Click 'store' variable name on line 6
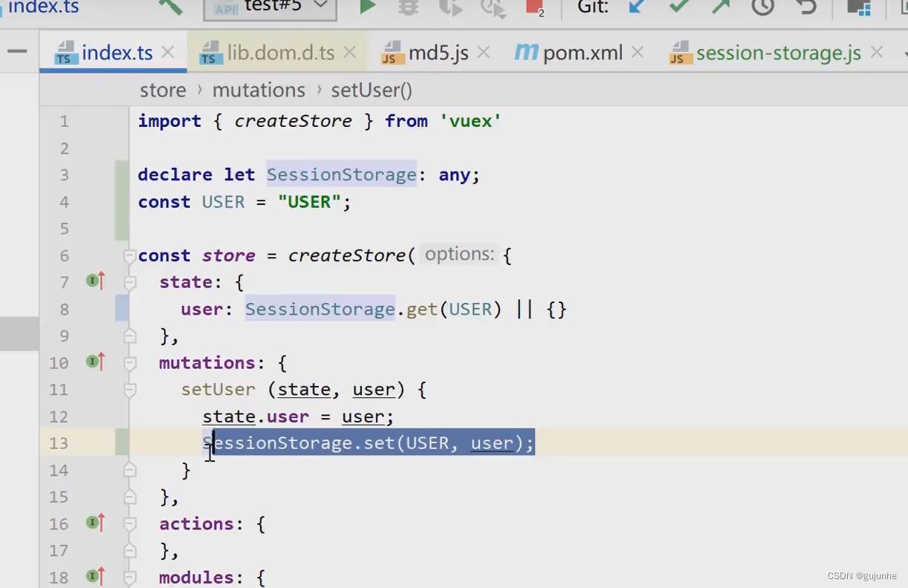908x588 pixels. [x=229, y=255]
